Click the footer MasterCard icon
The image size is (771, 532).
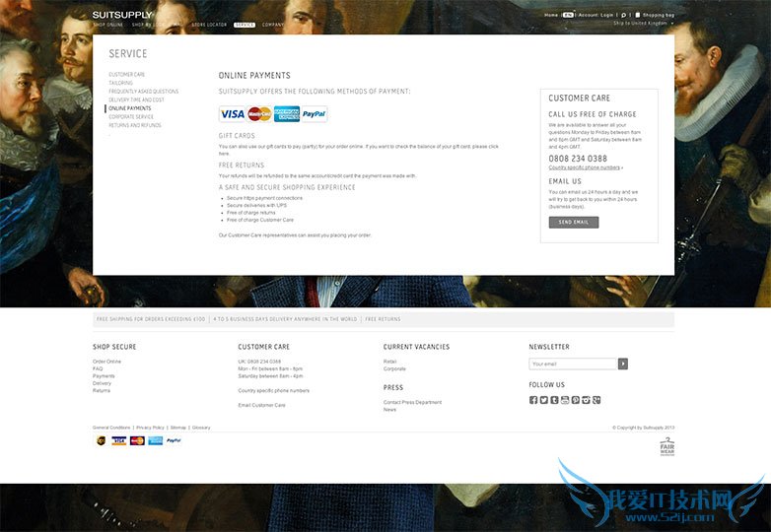point(137,440)
